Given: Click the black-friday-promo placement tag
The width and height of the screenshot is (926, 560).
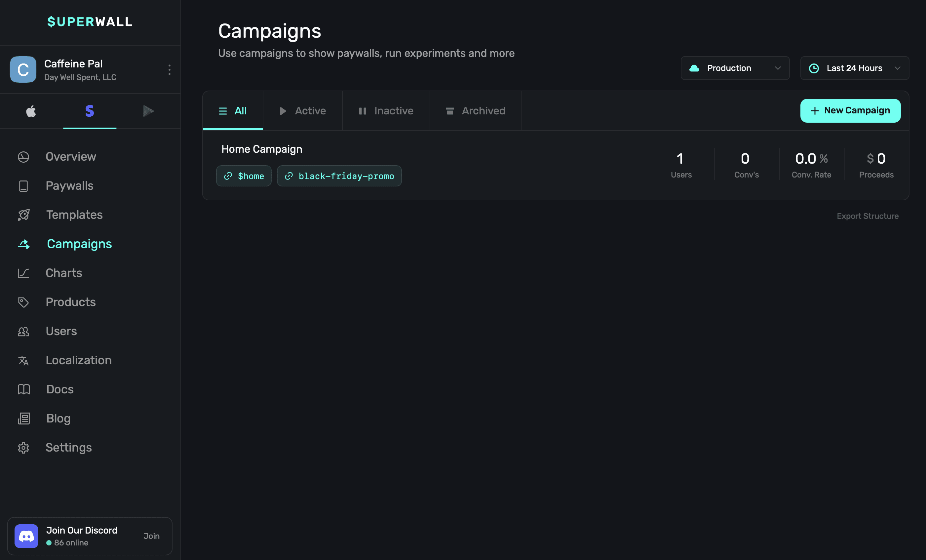Looking at the screenshot, I should click(339, 176).
